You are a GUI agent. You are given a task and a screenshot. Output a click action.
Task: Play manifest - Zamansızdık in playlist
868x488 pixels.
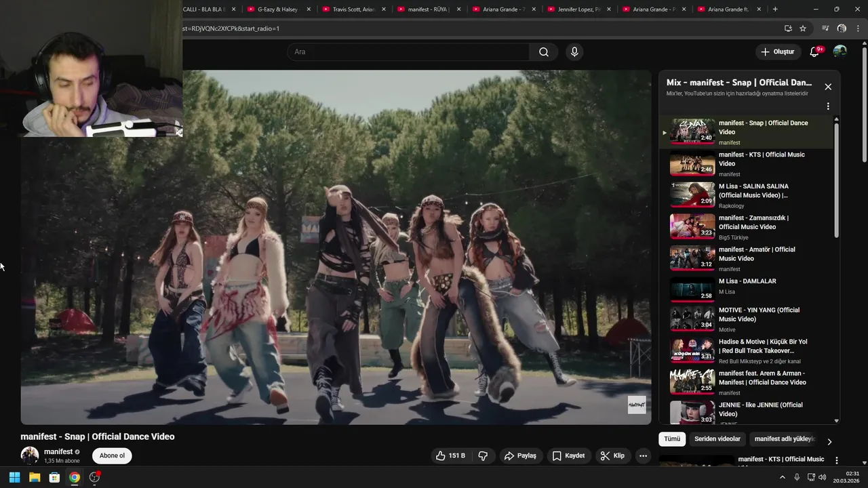click(746, 227)
